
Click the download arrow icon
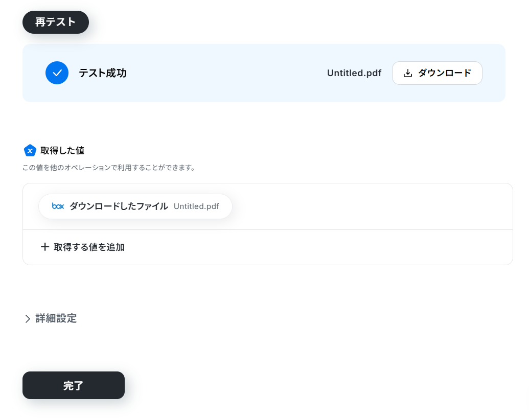point(407,73)
